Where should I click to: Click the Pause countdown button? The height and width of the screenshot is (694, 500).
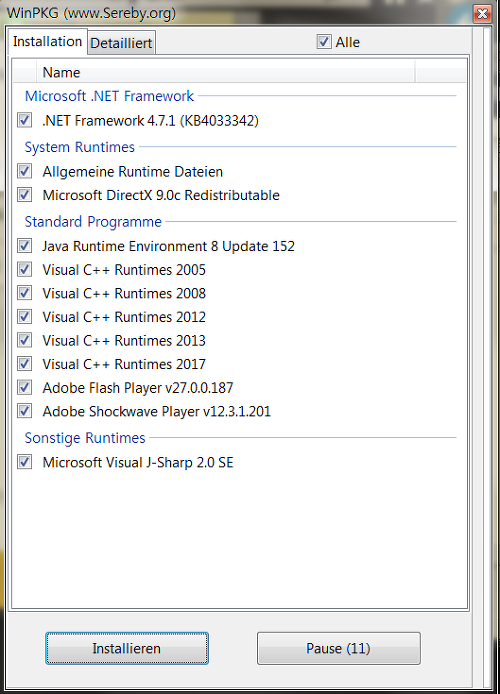[x=338, y=648]
